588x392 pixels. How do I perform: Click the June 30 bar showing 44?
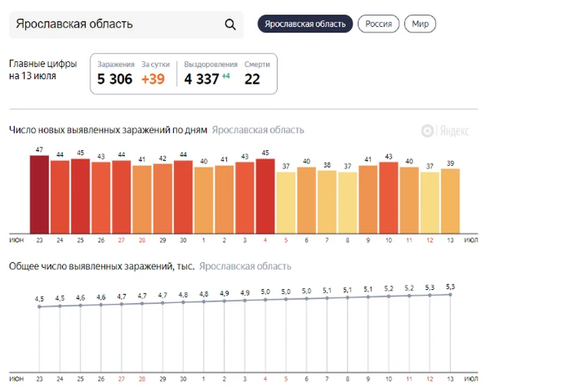click(183, 197)
